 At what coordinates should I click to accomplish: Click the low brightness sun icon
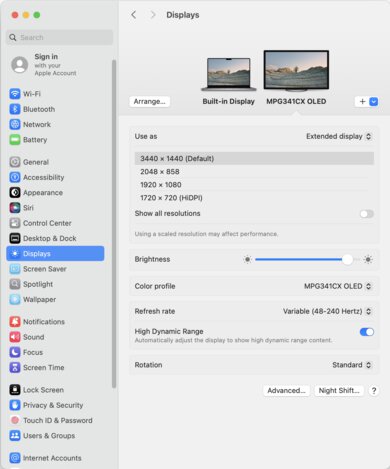coord(247,259)
